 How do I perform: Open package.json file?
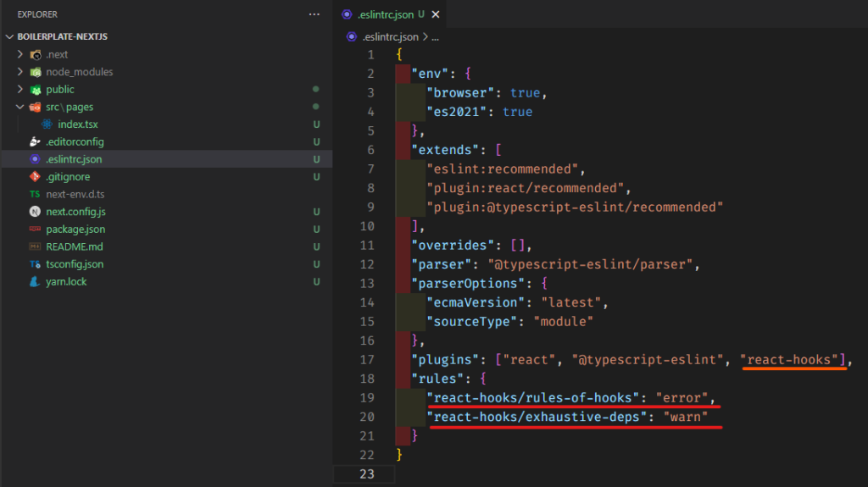(75, 230)
